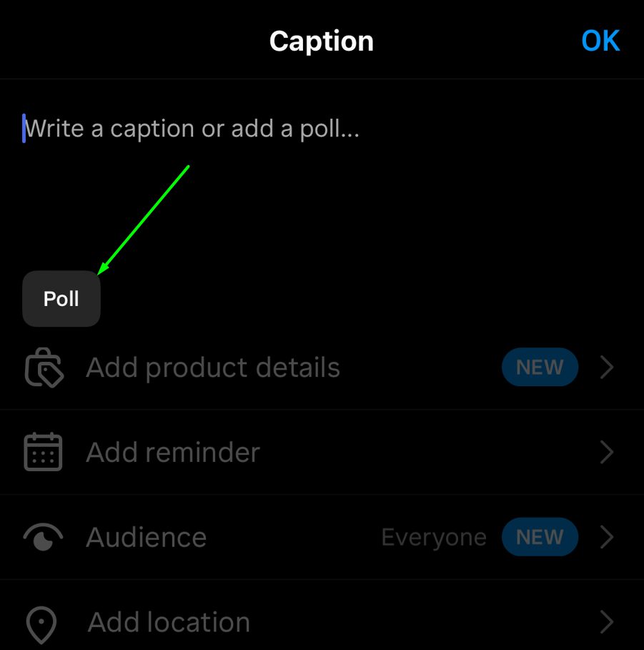This screenshot has height=650, width=644.
Task: Click the Caption heading at the top
Action: [x=322, y=41]
